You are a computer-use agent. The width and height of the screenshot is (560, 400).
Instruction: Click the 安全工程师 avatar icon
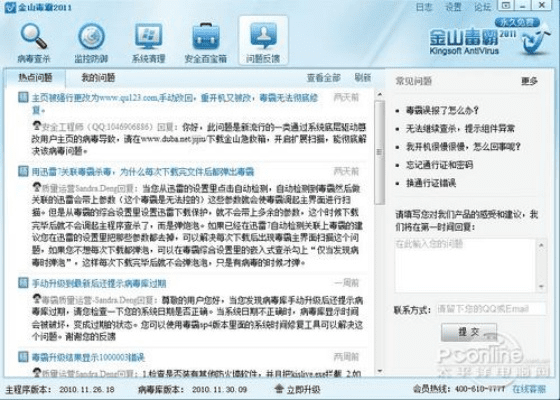tap(37, 126)
